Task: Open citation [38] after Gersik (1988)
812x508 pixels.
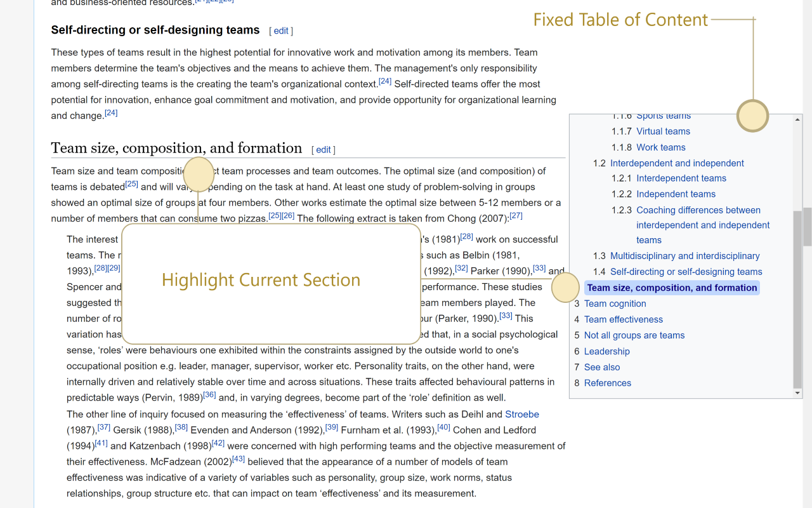Action: [x=181, y=427]
